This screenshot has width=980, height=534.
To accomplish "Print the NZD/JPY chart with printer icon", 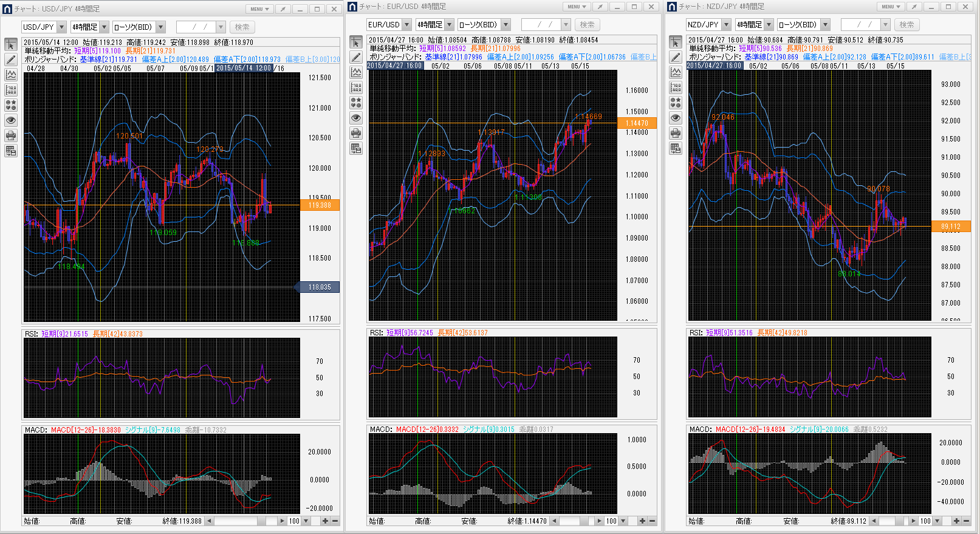I will pos(676,133).
